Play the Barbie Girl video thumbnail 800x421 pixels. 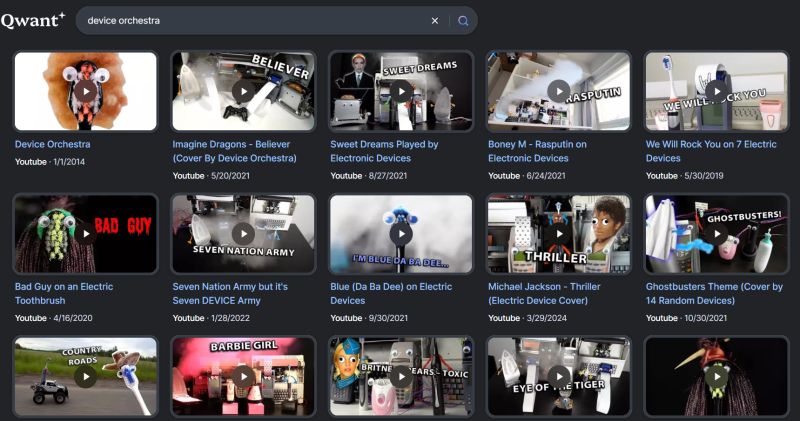[x=243, y=377]
